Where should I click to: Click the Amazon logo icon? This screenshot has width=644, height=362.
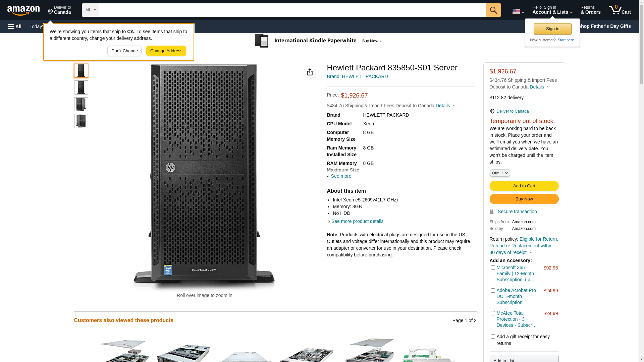[23, 10]
